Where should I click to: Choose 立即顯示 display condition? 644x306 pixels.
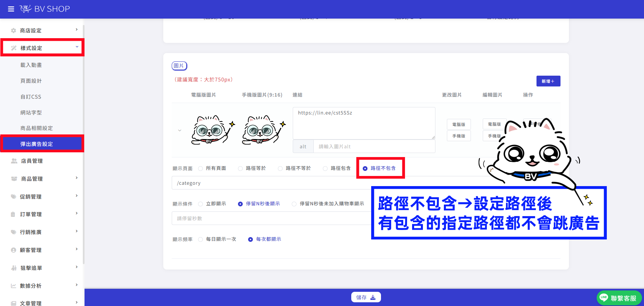[200, 204]
